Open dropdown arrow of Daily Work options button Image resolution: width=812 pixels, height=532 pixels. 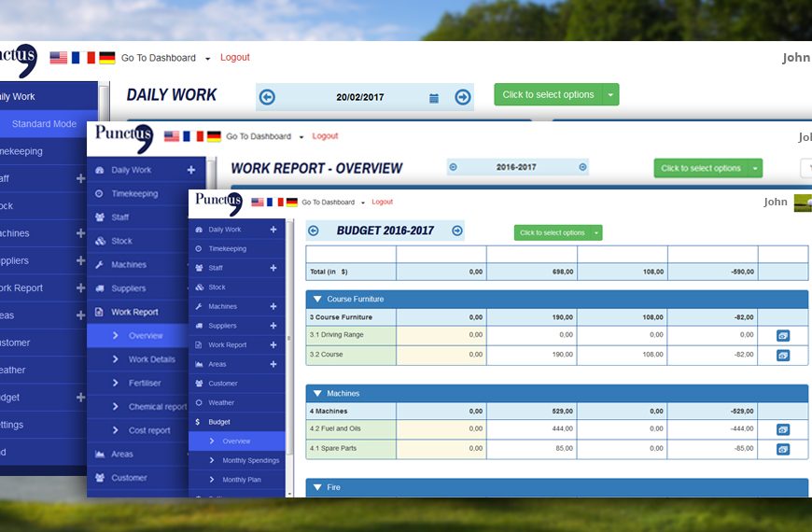click(x=609, y=95)
